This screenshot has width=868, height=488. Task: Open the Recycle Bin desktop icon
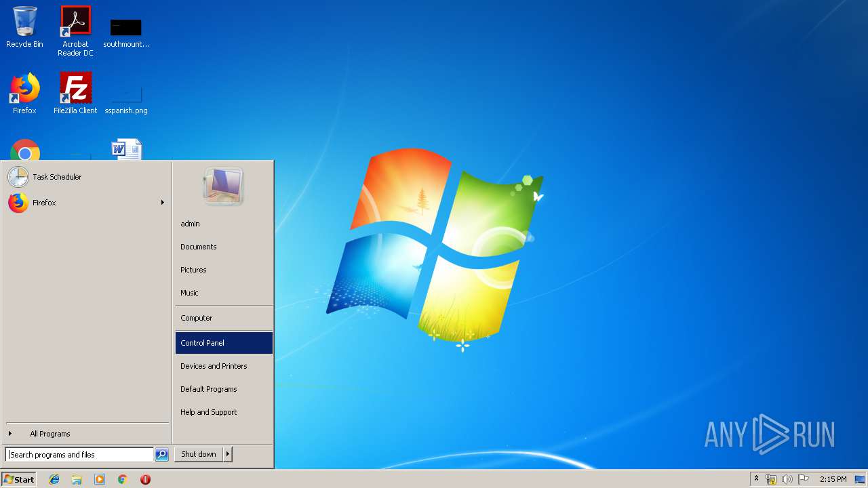tap(24, 27)
